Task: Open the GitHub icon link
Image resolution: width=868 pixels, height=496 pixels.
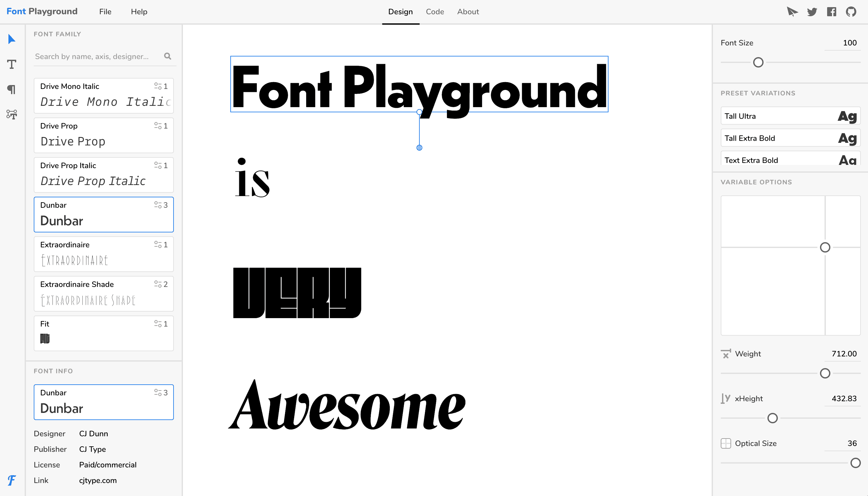Action: click(851, 12)
